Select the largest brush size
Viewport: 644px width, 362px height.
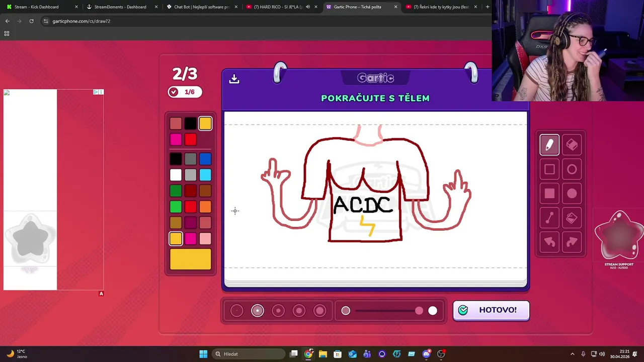point(320,311)
